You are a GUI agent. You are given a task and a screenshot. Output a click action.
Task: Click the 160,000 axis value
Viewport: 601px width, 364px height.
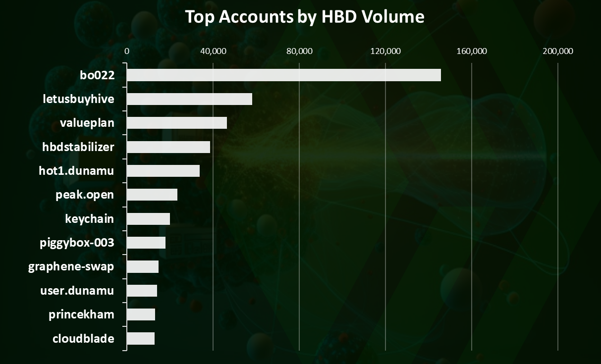[x=472, y=51]
